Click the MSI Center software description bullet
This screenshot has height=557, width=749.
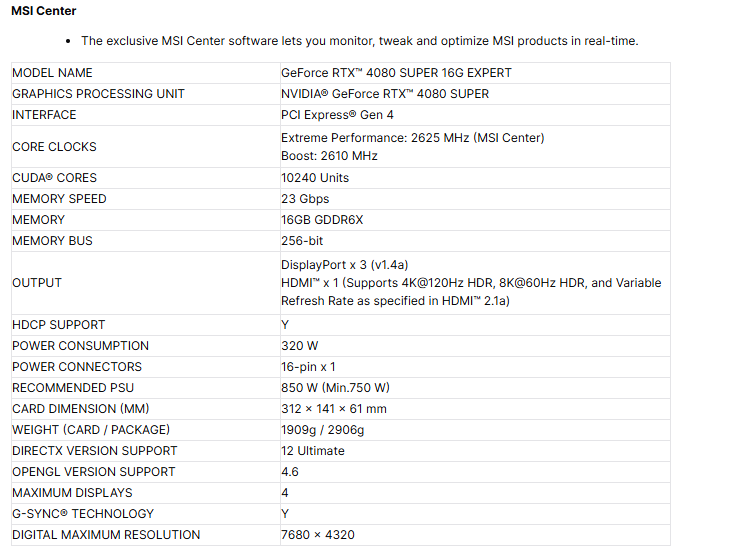[x=359, y=41]
